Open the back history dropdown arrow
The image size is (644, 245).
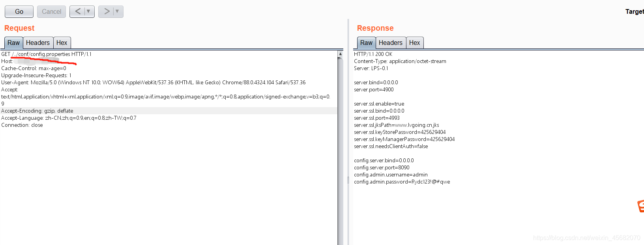tap(88, 11)
